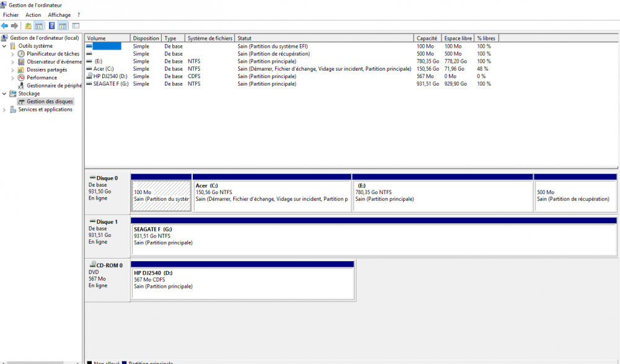
Task: Open the Affichage menu
Action: point(60,15)
